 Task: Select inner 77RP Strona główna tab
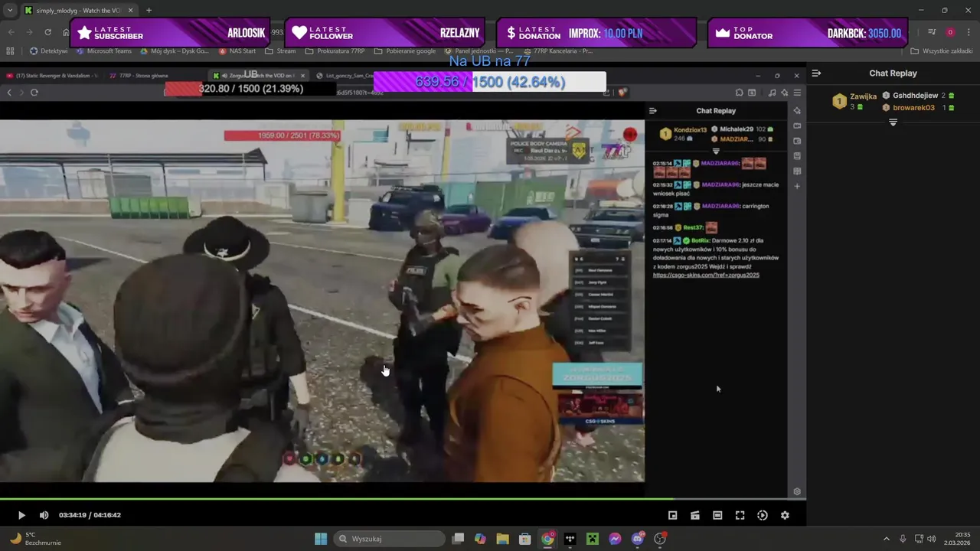pos(139,76)
